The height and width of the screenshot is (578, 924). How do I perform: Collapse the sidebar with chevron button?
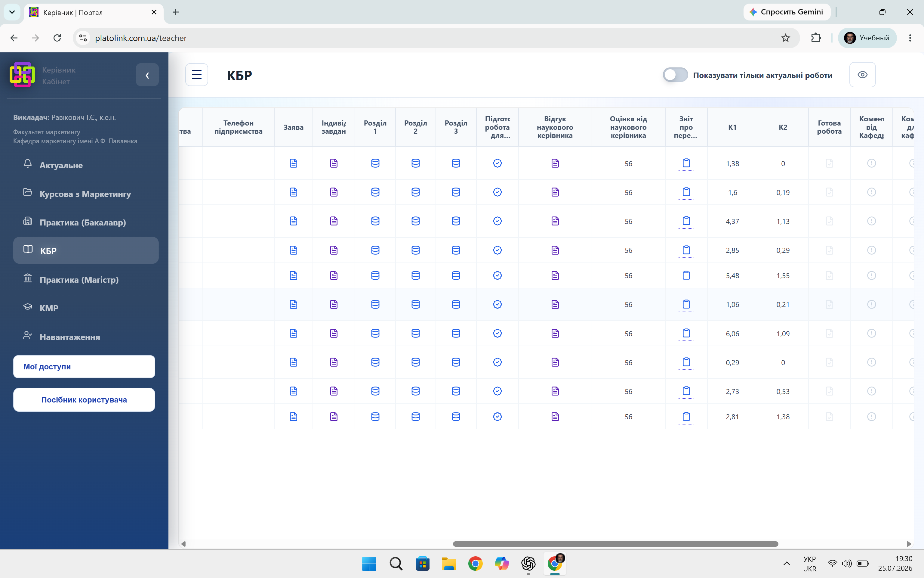pyautogui.click(x=147, y=75)
